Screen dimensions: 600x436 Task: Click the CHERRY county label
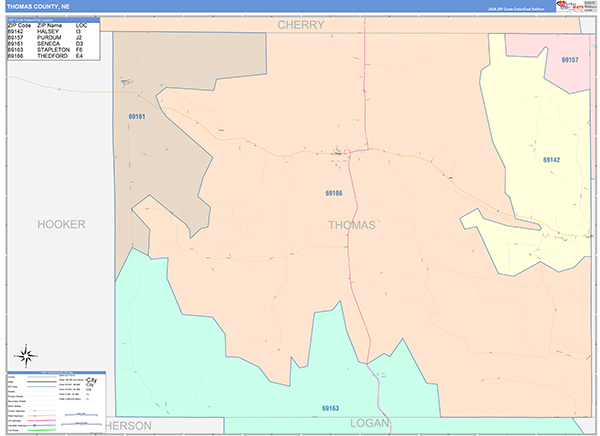[301, 25]
